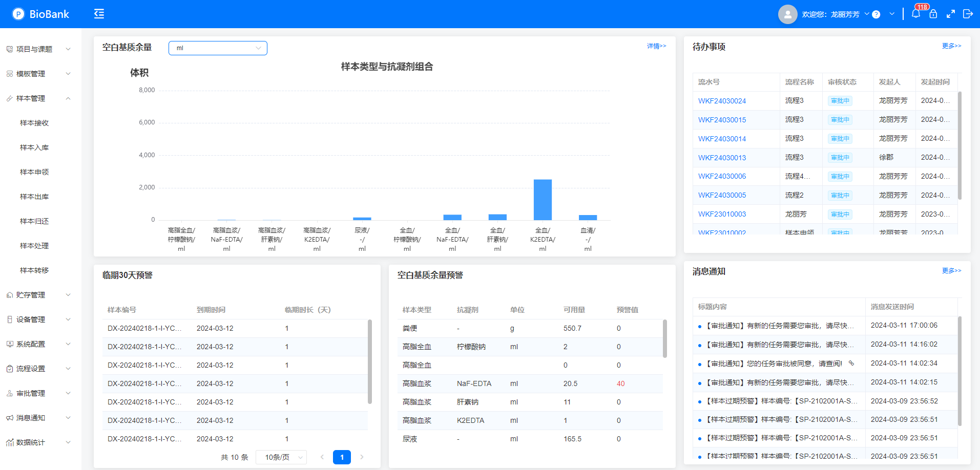980x470 pixels.
Task: Open 样本接收 menu item
Action: click(x=34, y=123)
